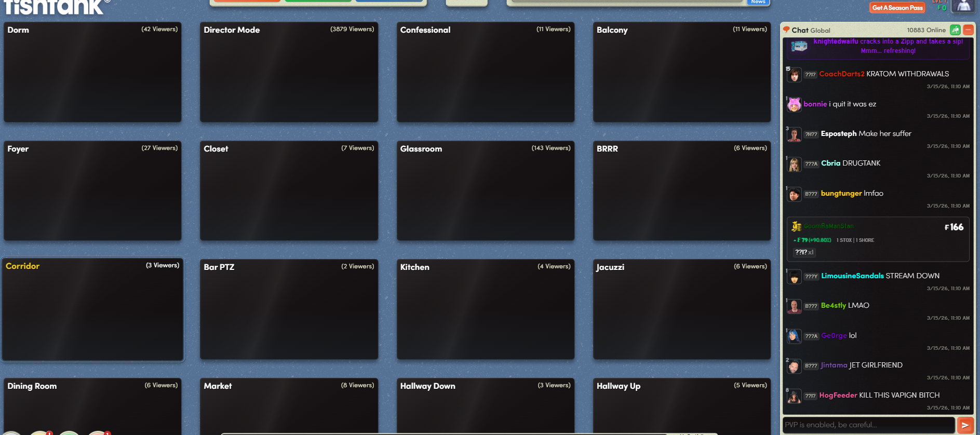
Task: Send the chat message with the arrow button
Action: (x=965, y=425)
